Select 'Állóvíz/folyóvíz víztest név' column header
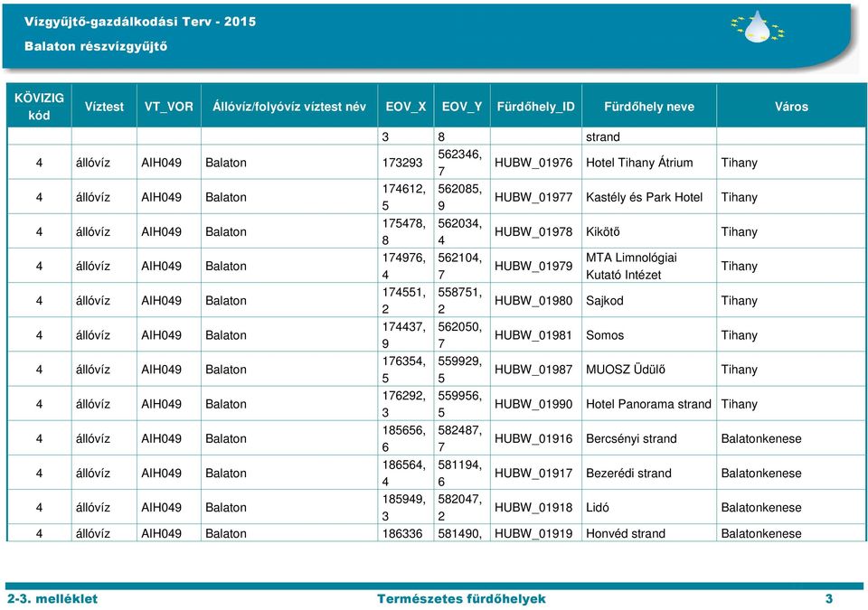 pyautogui.click(x=289, y=107)
